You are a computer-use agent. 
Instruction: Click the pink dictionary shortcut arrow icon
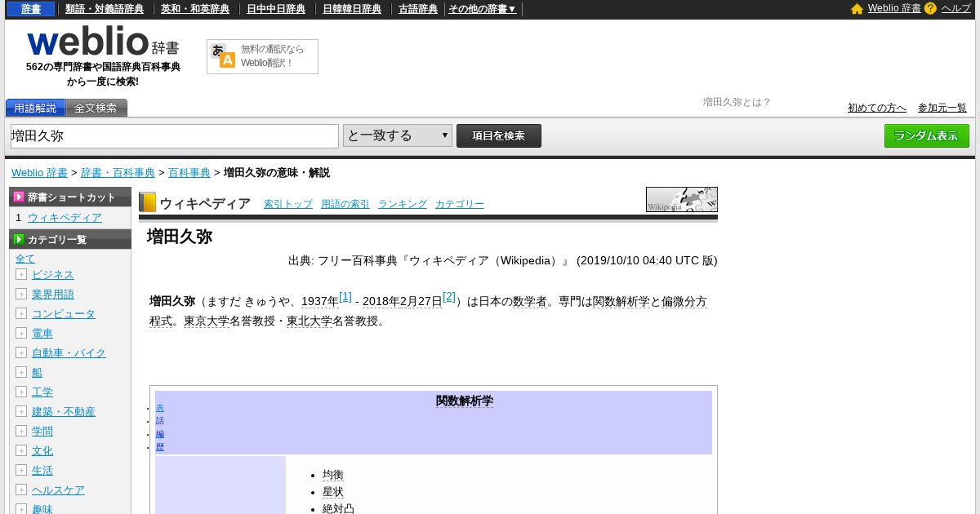(x=19, y=197)
